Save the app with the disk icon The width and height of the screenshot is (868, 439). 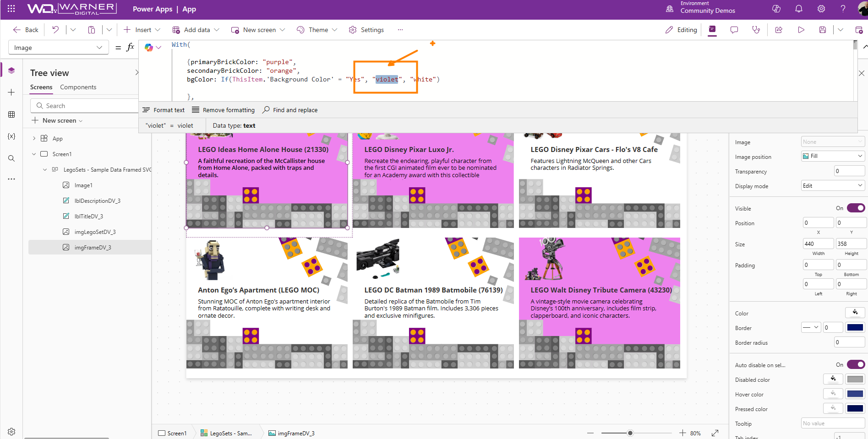[823, 30]
